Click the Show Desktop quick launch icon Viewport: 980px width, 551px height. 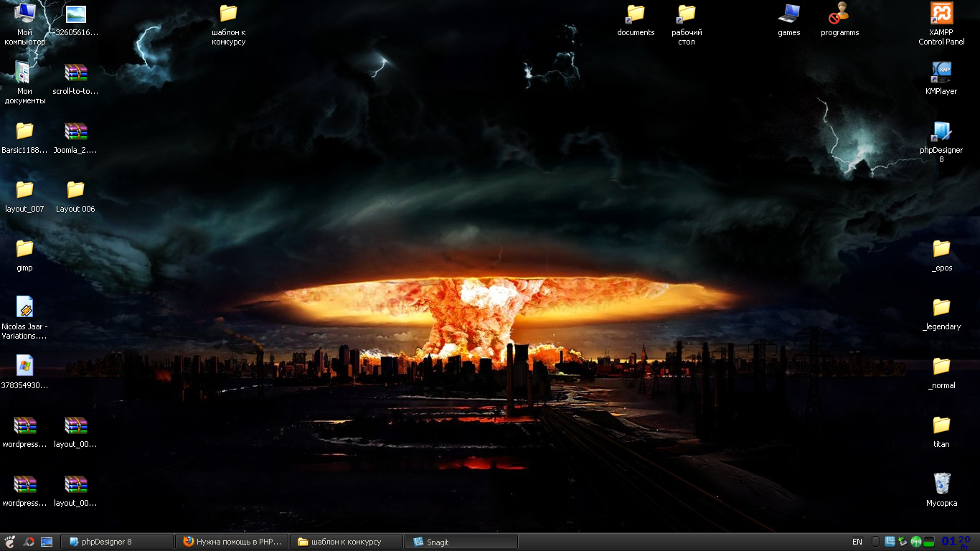click(46, 542)
